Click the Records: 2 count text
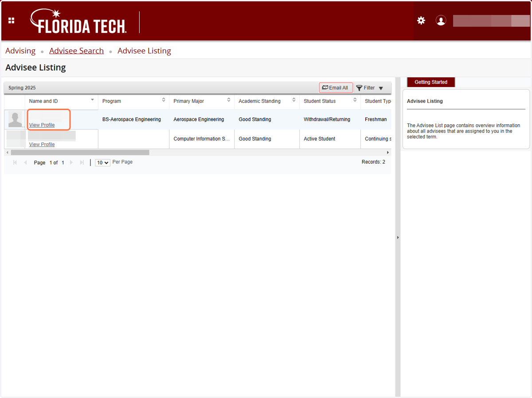 tap(373, 162)
